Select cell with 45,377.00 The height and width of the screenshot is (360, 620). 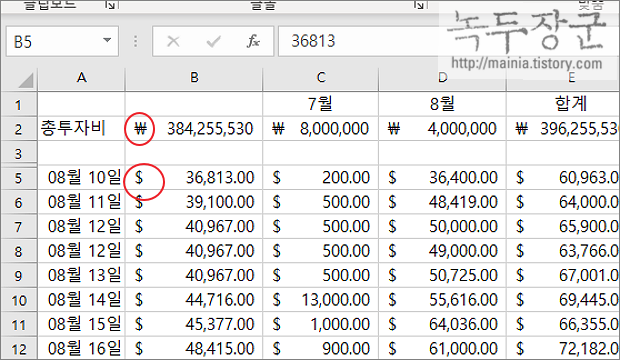[x=194, y=324]
